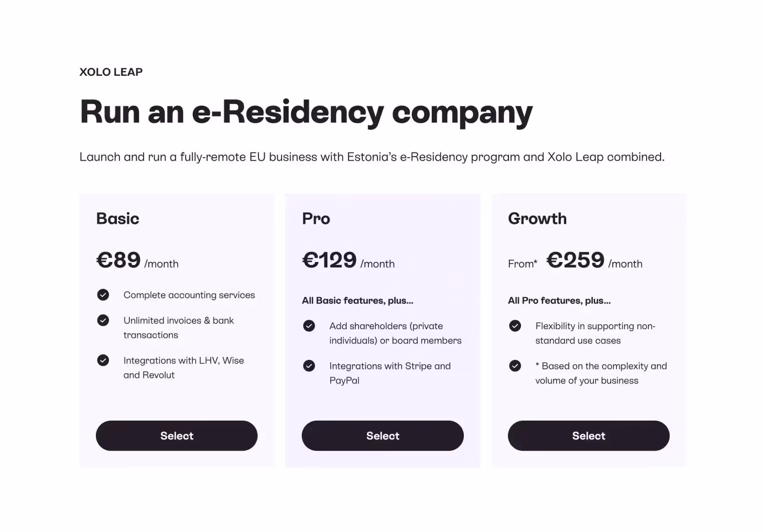Click the checkmark beside the business complexity note
763x532 pixels.
tap(515, 366)
